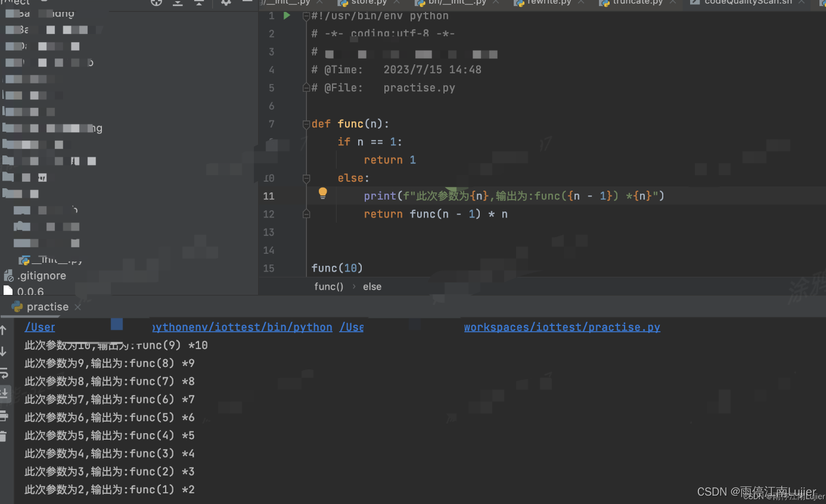This screenshot has width=826, height=504.
Task: Collapse the else block fold marker
Action: coord(306,178)
